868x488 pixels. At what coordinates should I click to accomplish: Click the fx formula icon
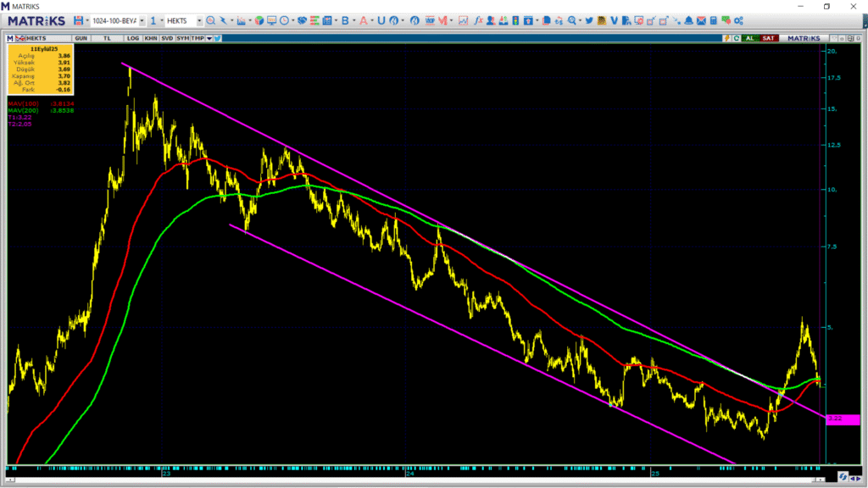point(478,20)
